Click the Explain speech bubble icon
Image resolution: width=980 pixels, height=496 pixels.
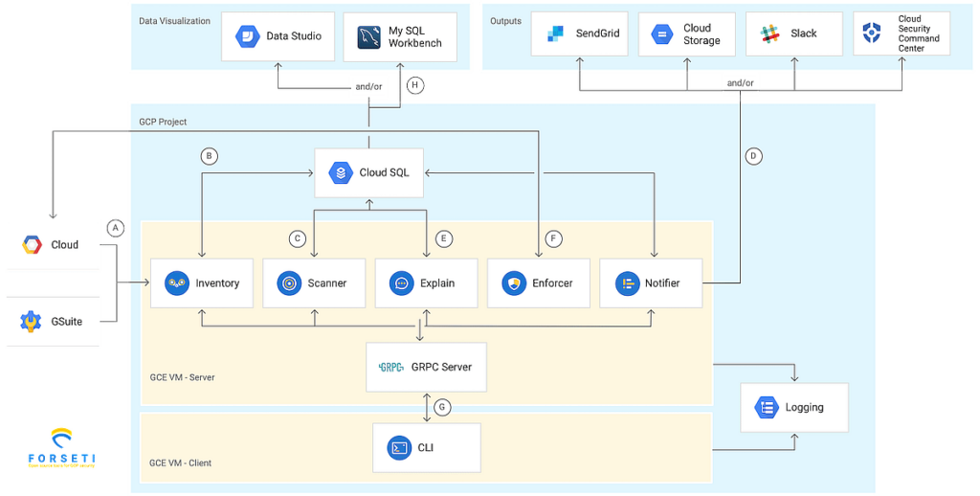pyautogui.click(x=401, y=283)
